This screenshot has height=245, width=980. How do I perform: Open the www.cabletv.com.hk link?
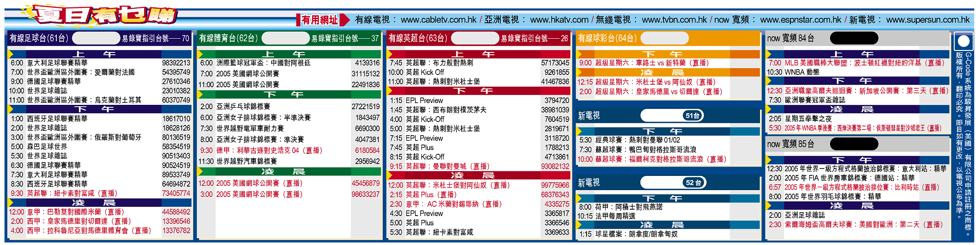[439, 20]
